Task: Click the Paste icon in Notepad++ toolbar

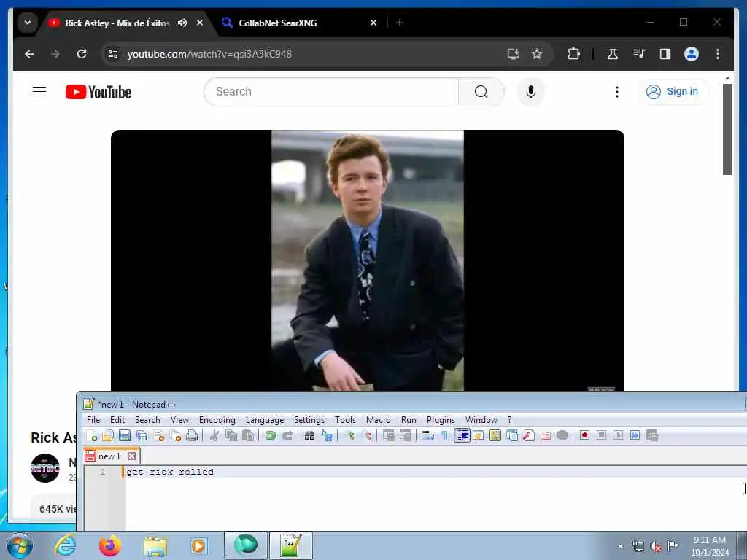Action: pos(248,435)
